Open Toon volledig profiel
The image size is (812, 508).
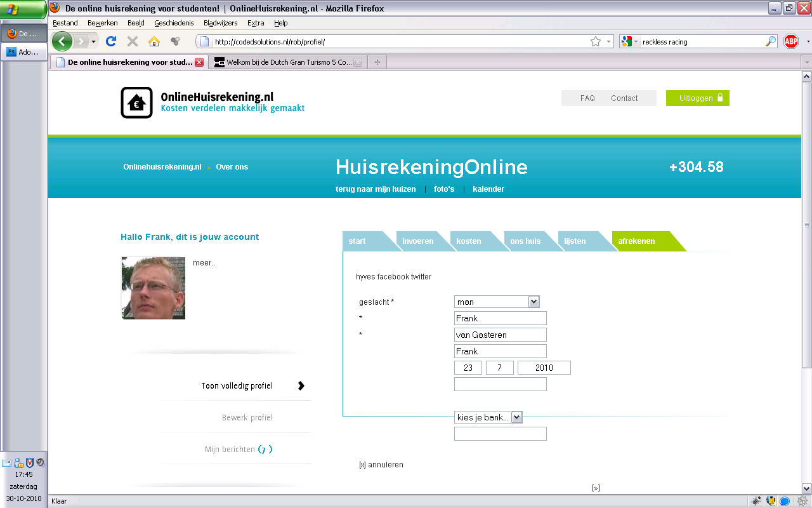pos(237,386)
